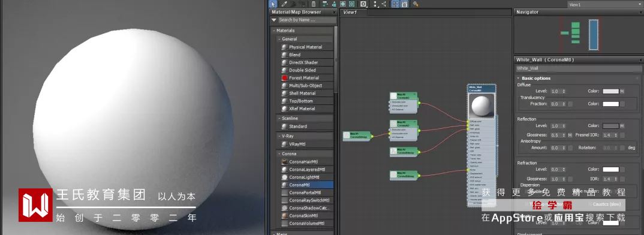Screen dimensions: 644x235
Task: Activate the Select tool arrow icon
Action: [273, 4]
